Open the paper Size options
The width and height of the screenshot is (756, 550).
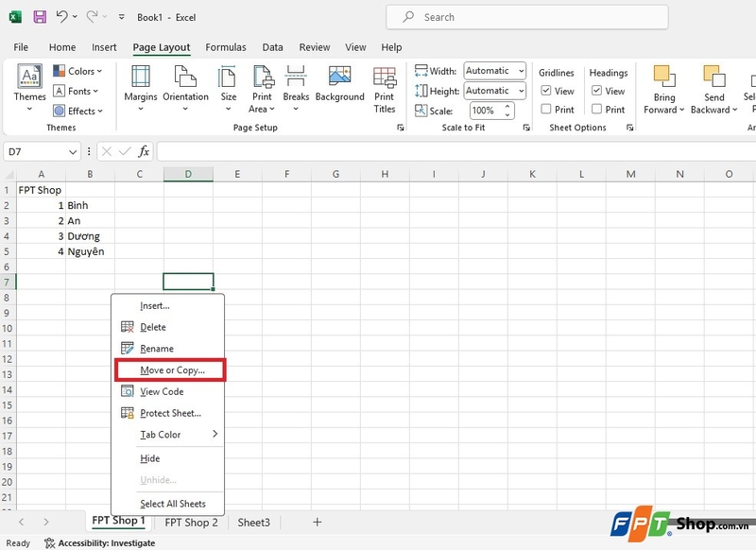[x=228, y=88]
